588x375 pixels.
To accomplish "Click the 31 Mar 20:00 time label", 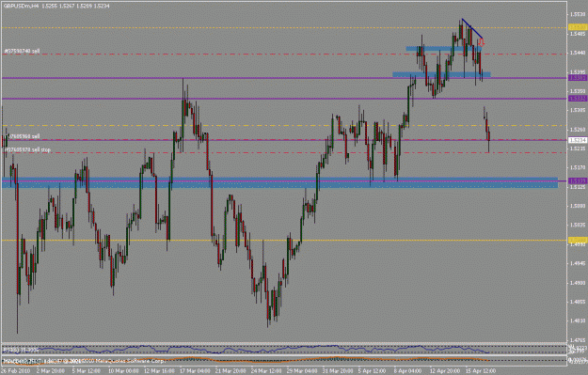I will [x=338, y=371].
